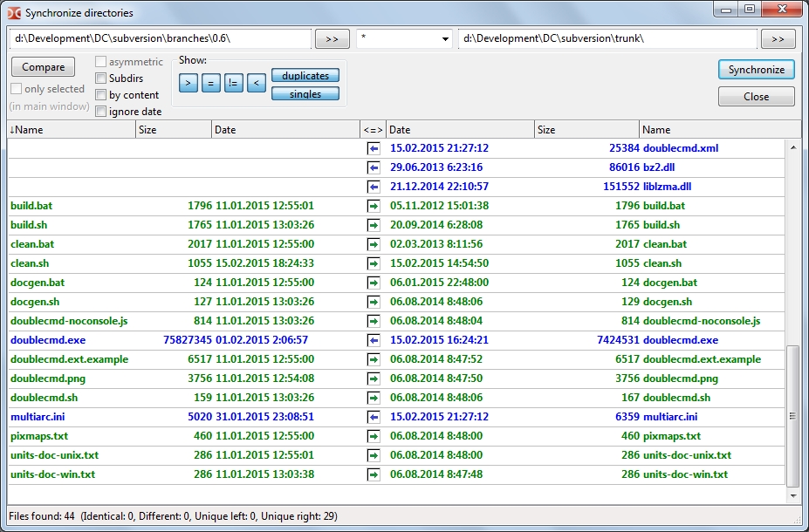Toggle the equal '=' filter button
This screenshot has height=532, width=809.
point(210,84)
